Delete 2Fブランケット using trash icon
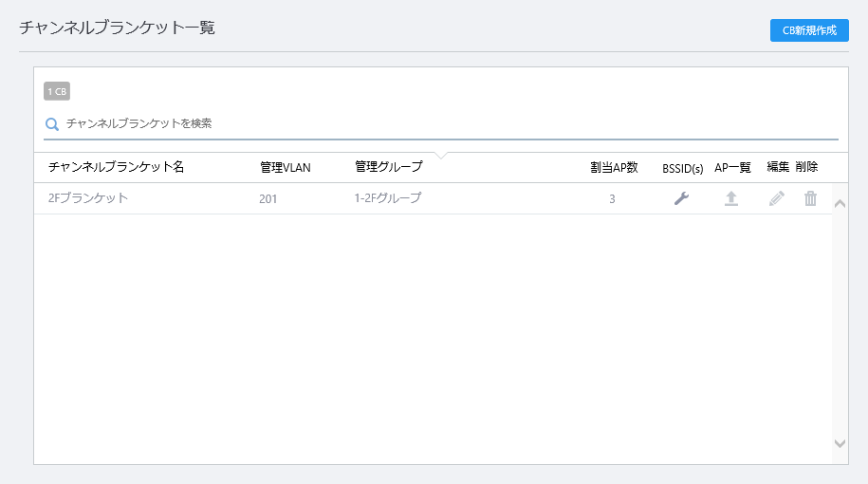This screenshot has height=484, width=868. tap(810, 198)
